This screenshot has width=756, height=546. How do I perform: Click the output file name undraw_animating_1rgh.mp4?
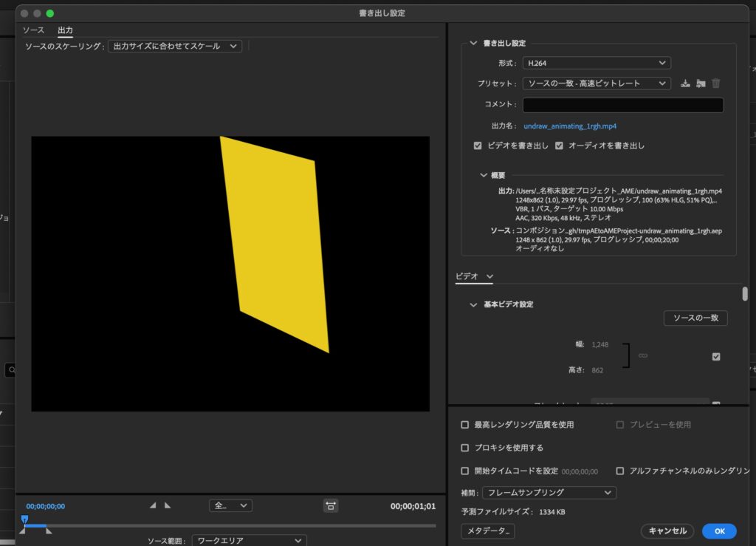click(570, 126)
